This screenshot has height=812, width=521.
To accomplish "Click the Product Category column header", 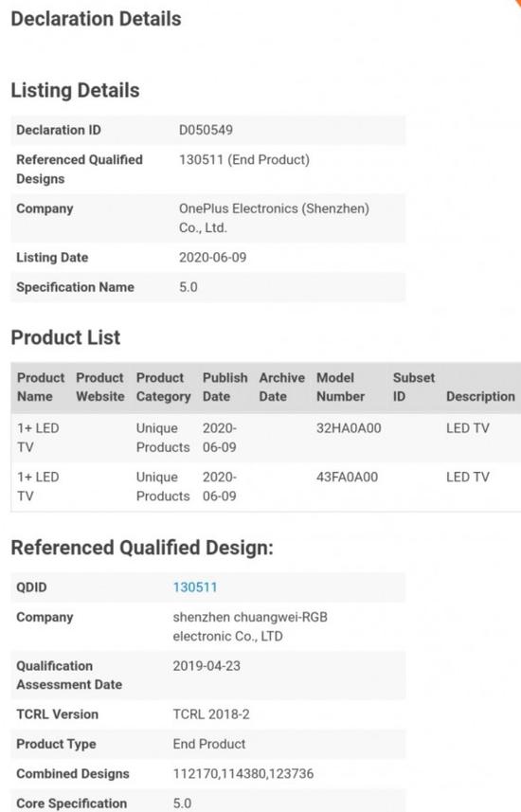I will (x=163, y=387).
